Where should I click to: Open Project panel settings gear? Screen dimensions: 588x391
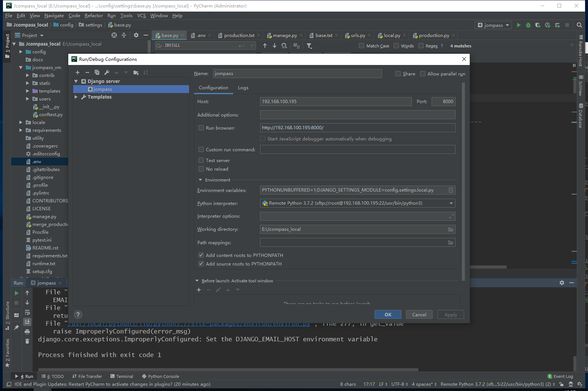136,35
